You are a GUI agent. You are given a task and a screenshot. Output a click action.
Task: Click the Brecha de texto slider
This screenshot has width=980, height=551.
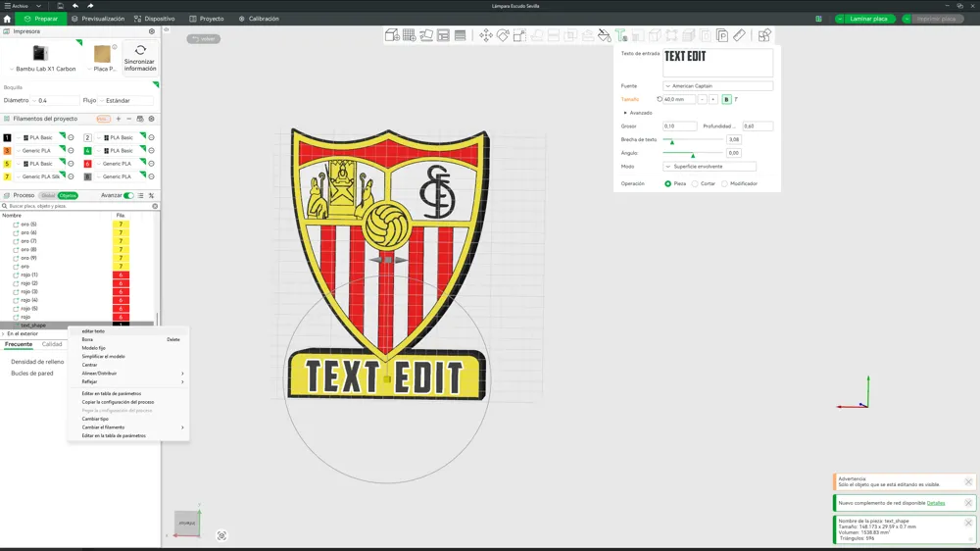point(693,140)
